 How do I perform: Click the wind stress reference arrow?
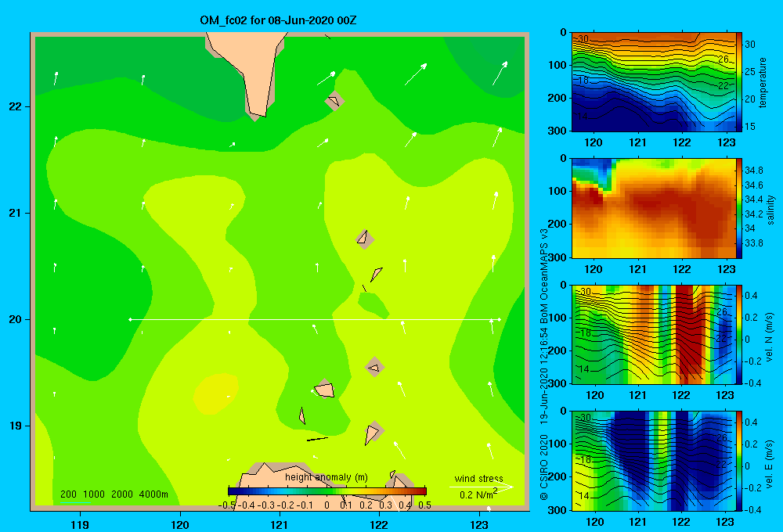tap(482, 487)
